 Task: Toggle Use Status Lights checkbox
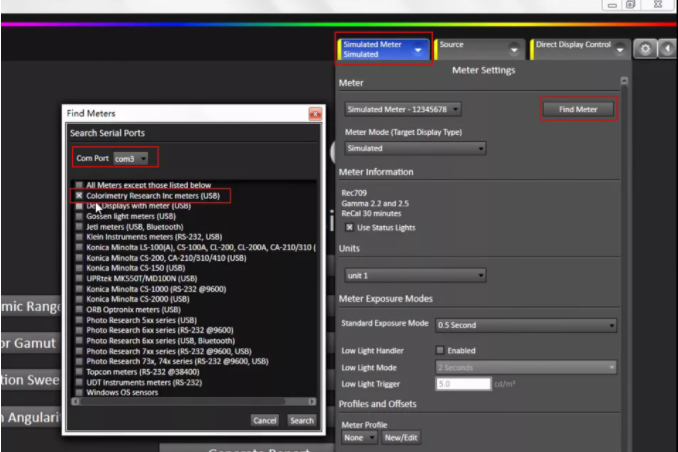(x=349, y=228)
